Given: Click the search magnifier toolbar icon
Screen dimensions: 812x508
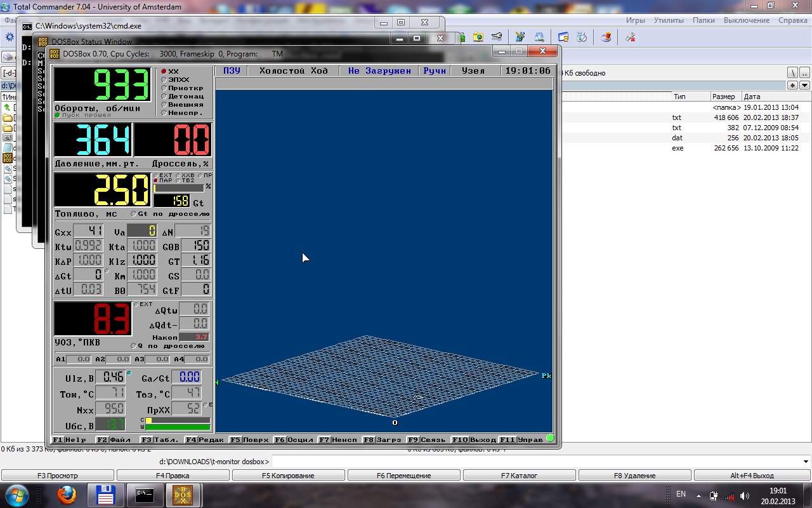Looking at the screenshot, I should point(539,37).
